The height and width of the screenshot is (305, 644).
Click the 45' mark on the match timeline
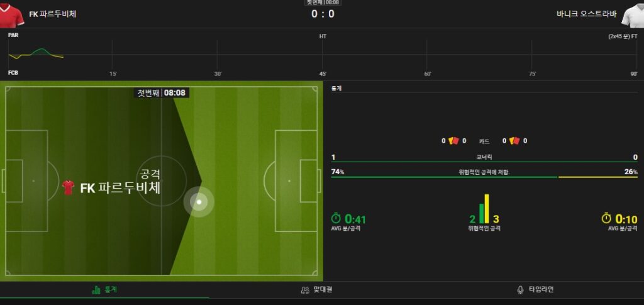click(323, 74)
